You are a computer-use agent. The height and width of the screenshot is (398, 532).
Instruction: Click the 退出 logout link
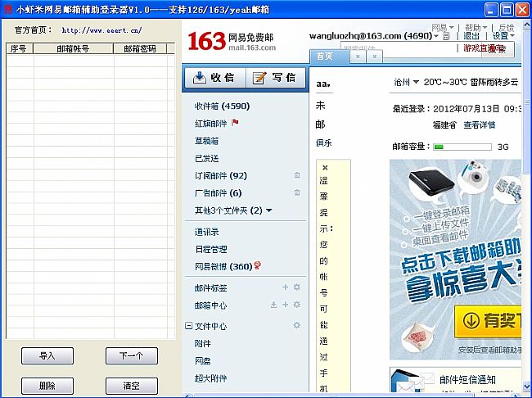click(x=471, y=36)
